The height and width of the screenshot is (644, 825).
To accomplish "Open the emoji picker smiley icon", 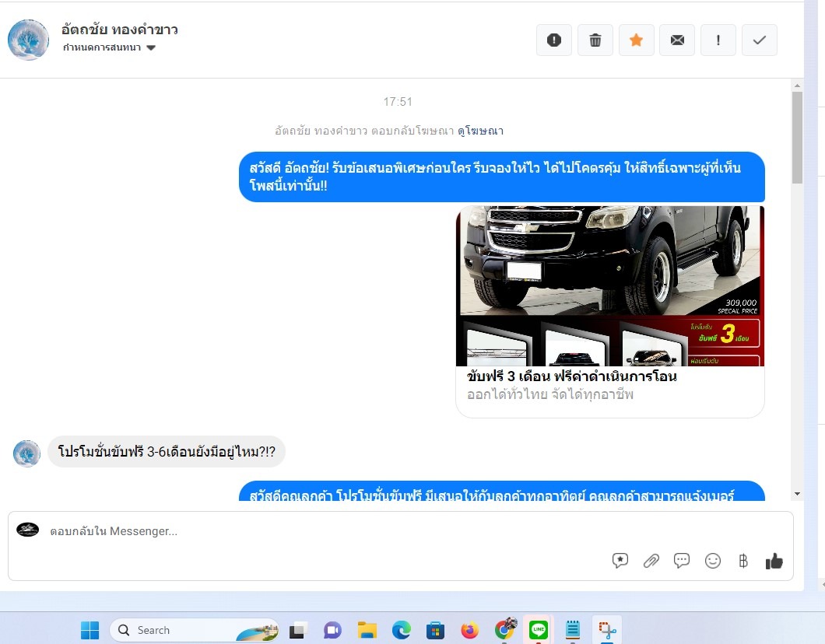I will tap(712, 561).
